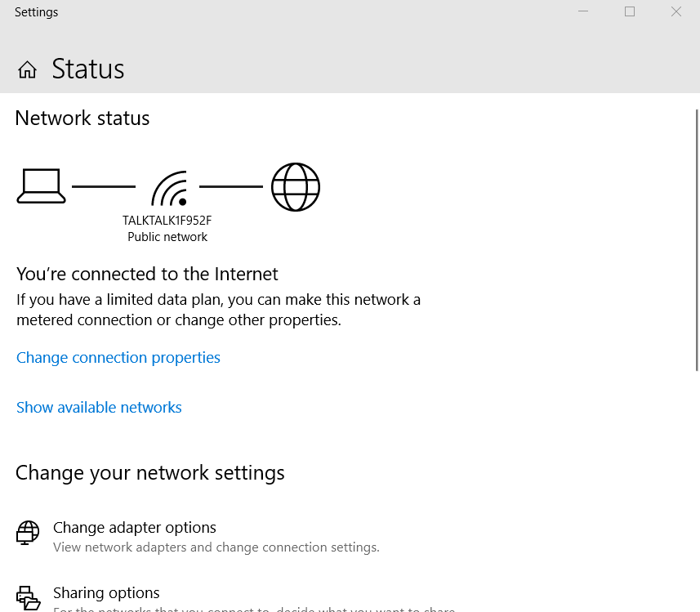The height and width of the screenshot is (612, 700).
Task: Click the Wi-Fi signal icon
Action: click(x=169, y=189)
